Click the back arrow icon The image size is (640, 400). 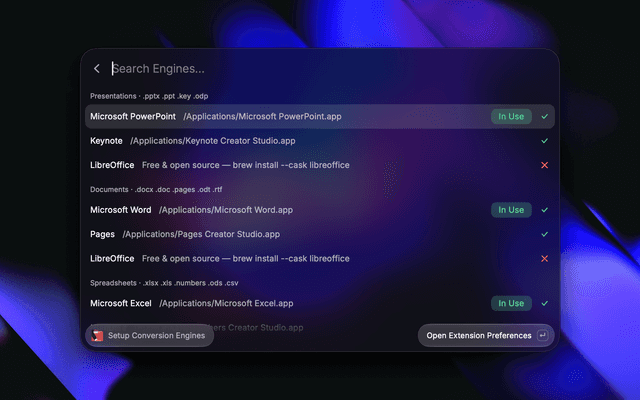pos(97,69)
